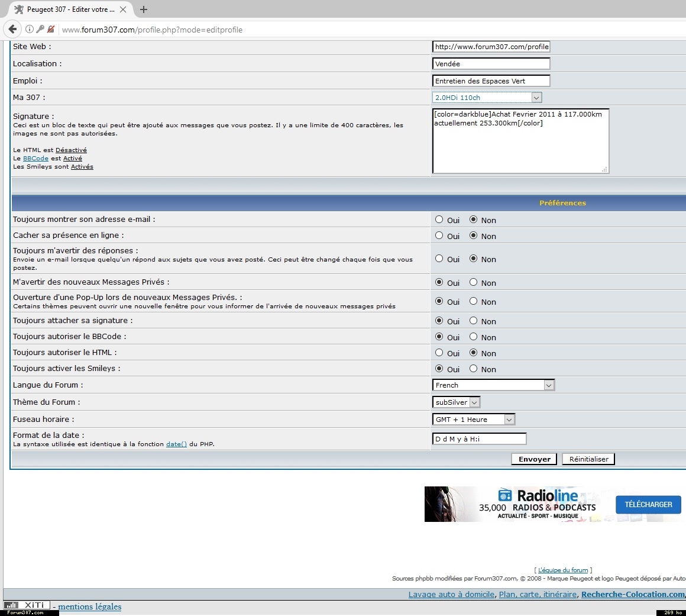The image size is (686, 616).
Task: Expand the Langue du Forum dropdown
Action: (x=493, y=385)
